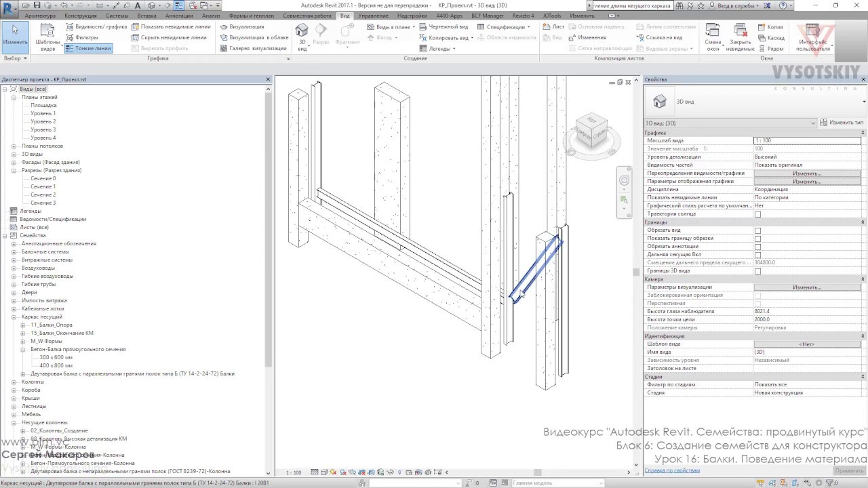
Task: Click the Копия replicate window tool
Action: (770, 27)
